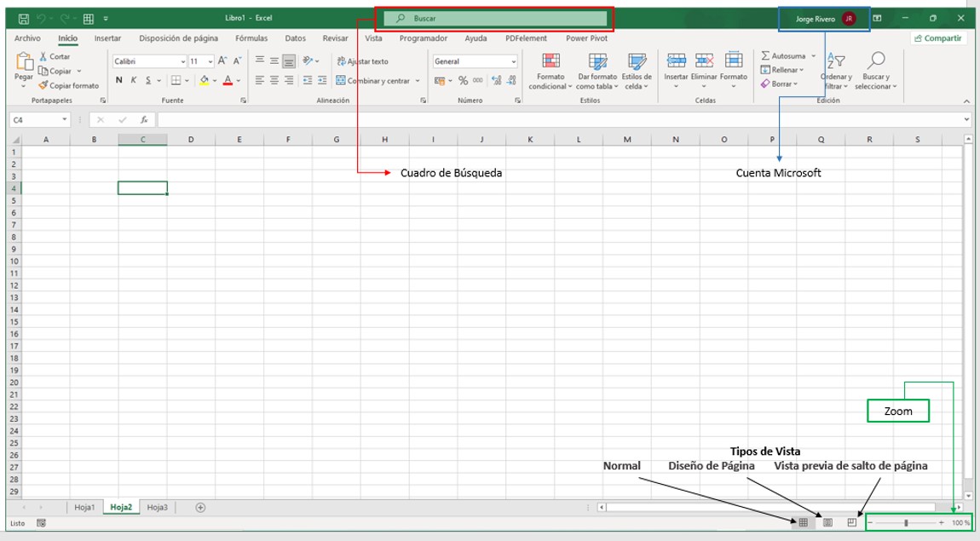The height and width of the screenshot is (541, 980).
Task: Open the Calibri font dropdown
Action: 183,60
